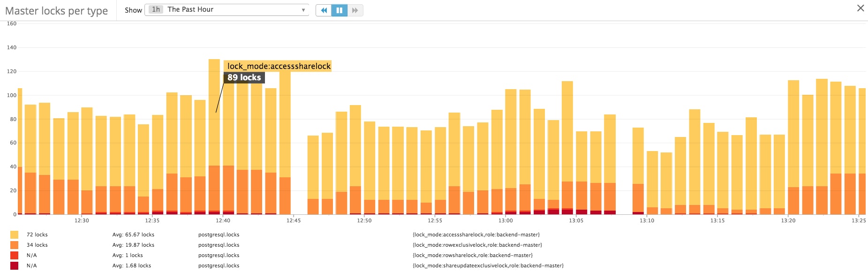Click the 13:00 time axis label
868x273 pixels.
[x=506, y=220]
